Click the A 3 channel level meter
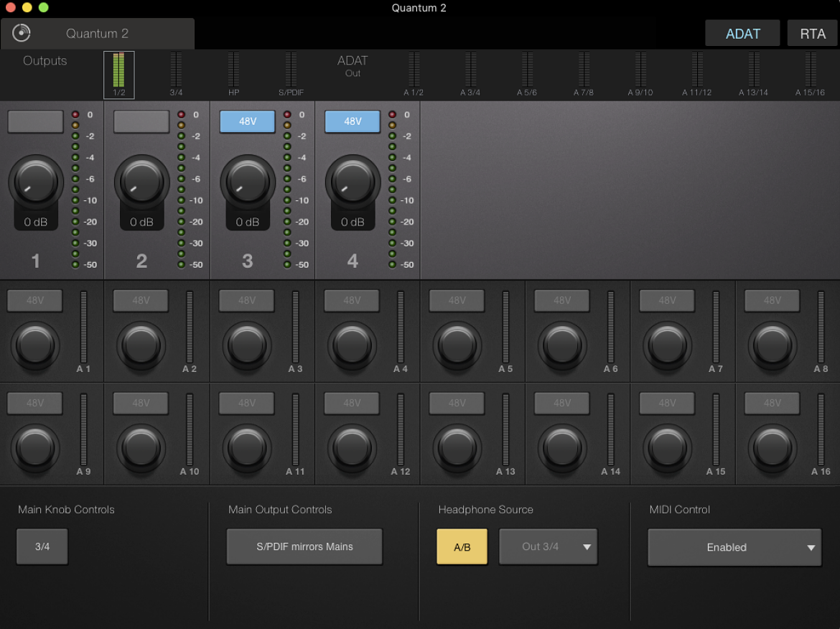The width and height of the screenshot is (840, 629). (295, 327)
